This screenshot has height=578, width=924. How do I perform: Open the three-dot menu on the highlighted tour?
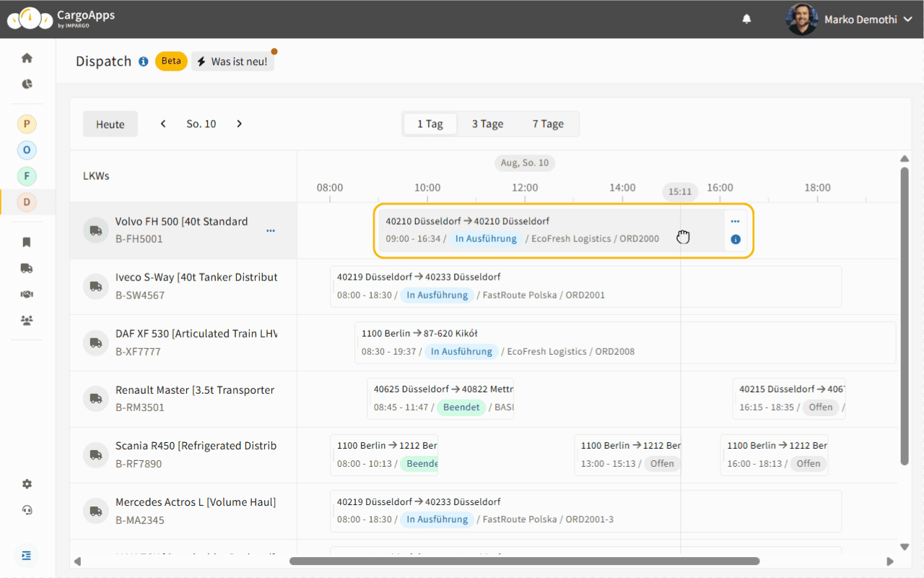[x=735, y=221]
